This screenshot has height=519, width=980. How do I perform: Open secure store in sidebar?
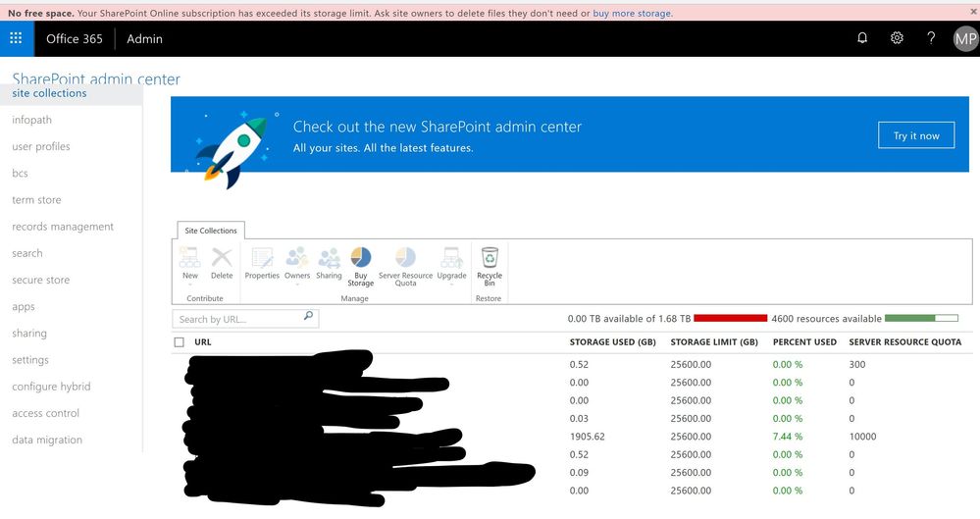40,281
